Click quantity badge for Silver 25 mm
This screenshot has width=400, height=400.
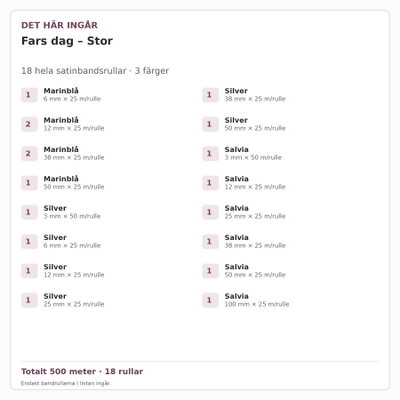pyautogui.click(x=29, y=300)
